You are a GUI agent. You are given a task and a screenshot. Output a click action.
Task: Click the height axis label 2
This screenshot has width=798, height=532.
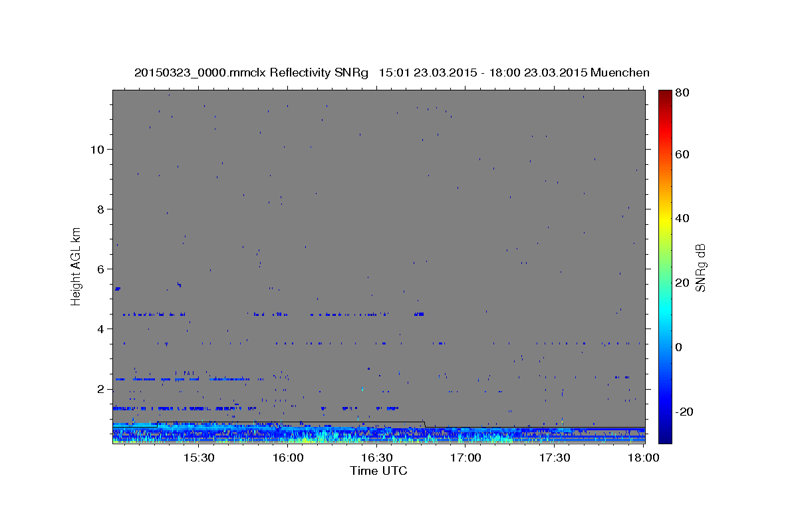pyautogui.click(x=100, y=388)
